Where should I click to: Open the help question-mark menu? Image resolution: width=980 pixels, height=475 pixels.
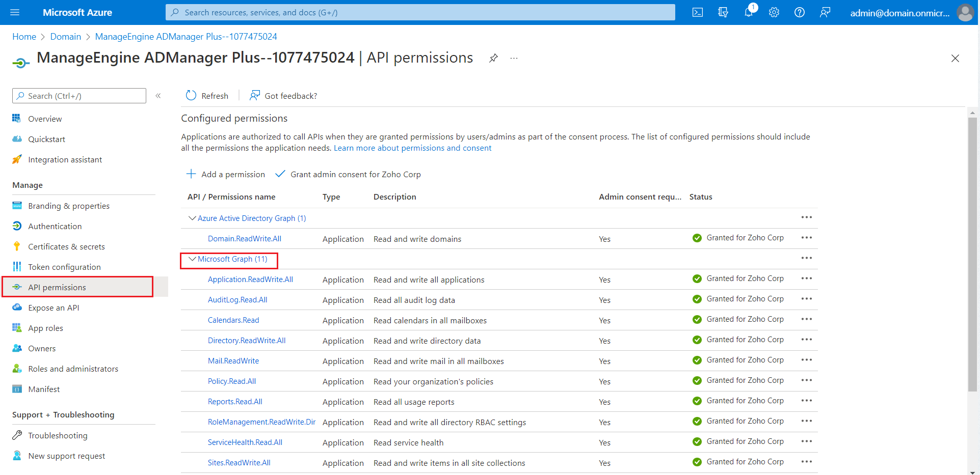pyautogui.click(x=799, y=12)
